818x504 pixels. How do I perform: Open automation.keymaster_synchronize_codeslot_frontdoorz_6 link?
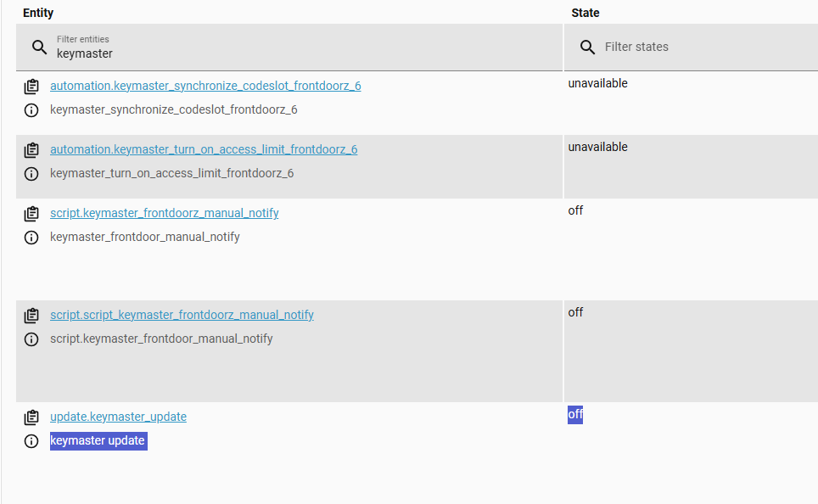tap(205, 86)
